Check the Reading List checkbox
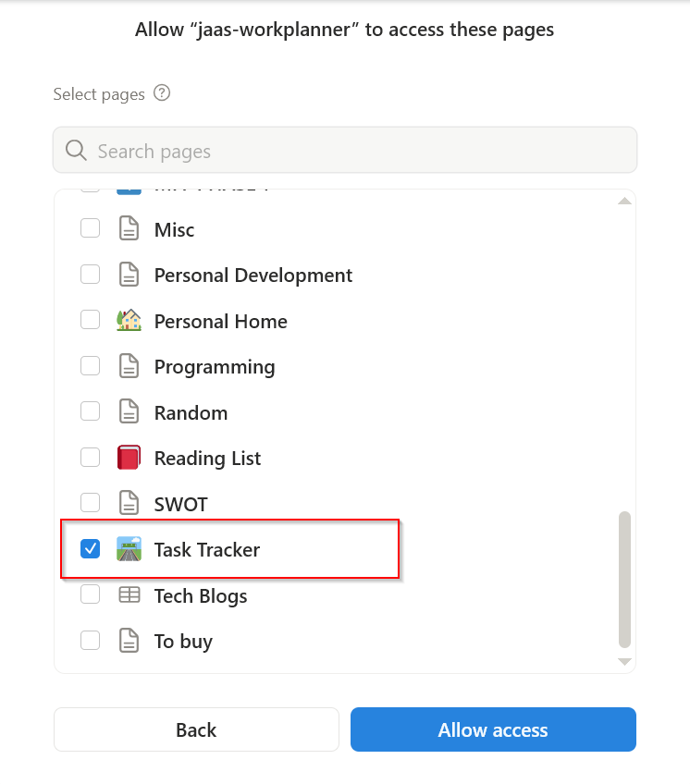Viewport: 690px width, 784px height. [x=90, y=457]
